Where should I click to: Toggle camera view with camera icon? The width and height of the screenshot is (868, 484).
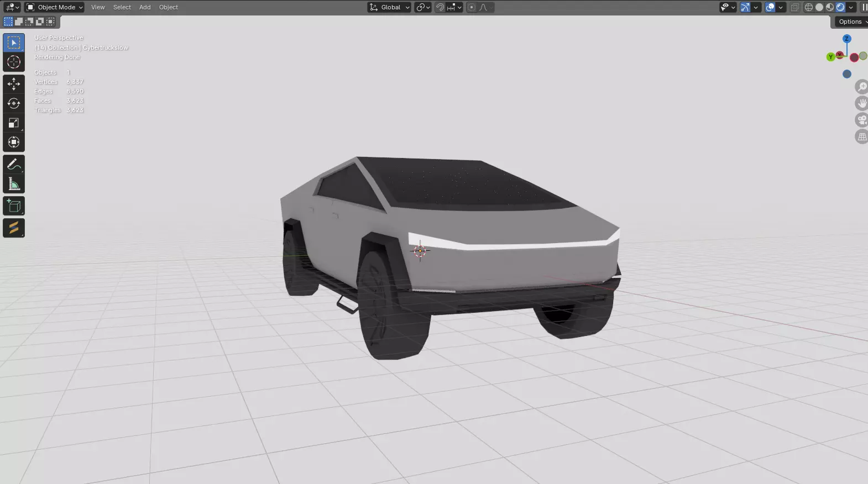click(x=862, y=119)
